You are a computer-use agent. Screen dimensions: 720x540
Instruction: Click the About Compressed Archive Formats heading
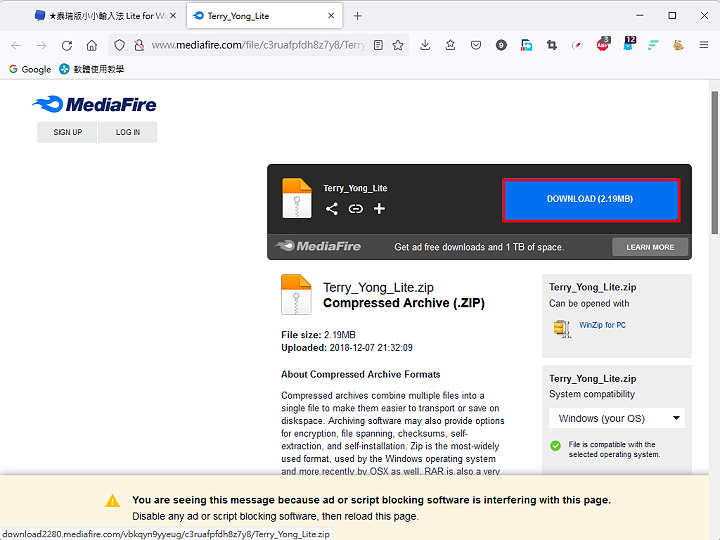click(x=360, y=374)
